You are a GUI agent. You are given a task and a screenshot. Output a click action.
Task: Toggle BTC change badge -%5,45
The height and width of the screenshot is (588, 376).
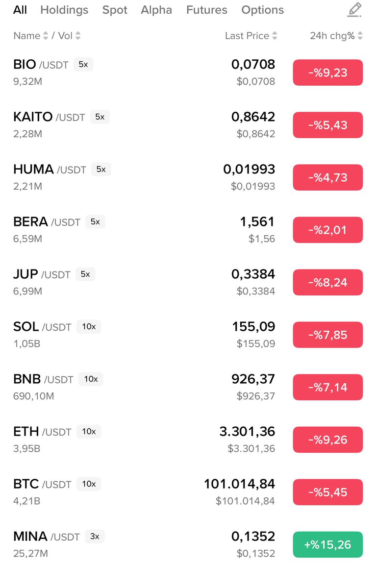click(327, 492)
